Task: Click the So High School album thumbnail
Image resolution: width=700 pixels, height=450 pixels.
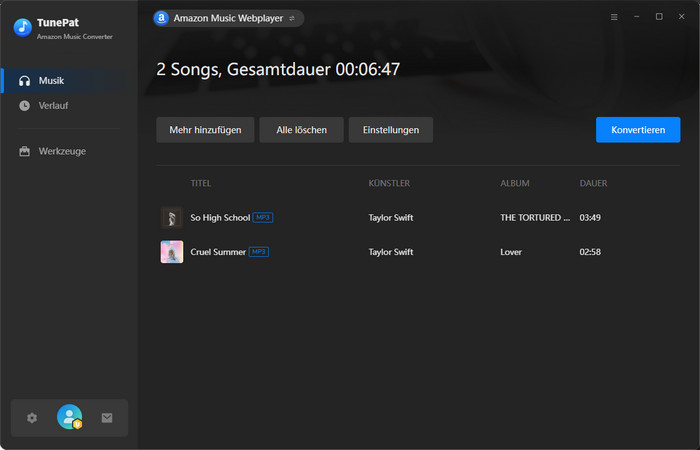Action: click(x=172, y=217)
